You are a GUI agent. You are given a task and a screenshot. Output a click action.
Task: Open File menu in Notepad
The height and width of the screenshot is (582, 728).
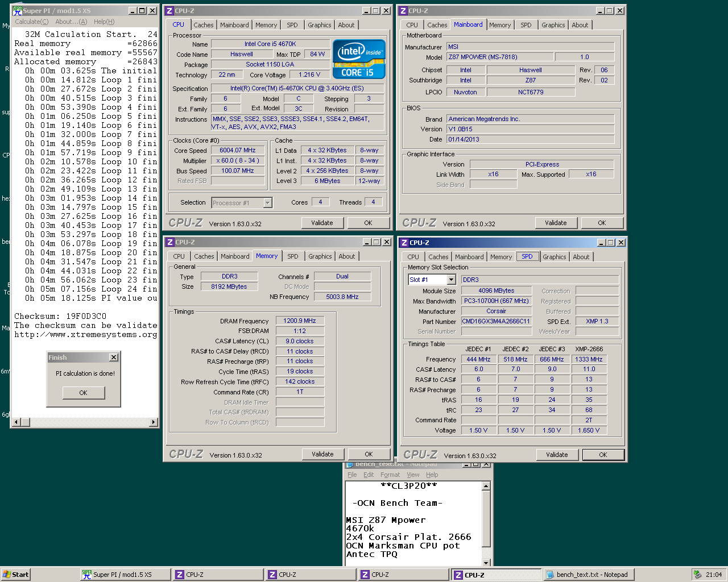[352, 475]
